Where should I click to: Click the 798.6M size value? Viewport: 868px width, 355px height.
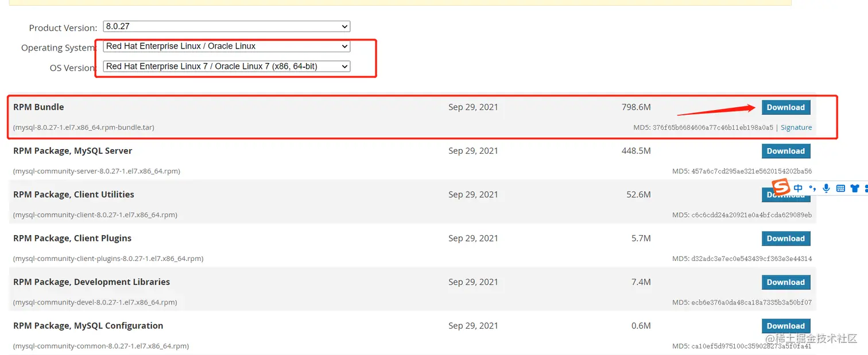point(636,107)
